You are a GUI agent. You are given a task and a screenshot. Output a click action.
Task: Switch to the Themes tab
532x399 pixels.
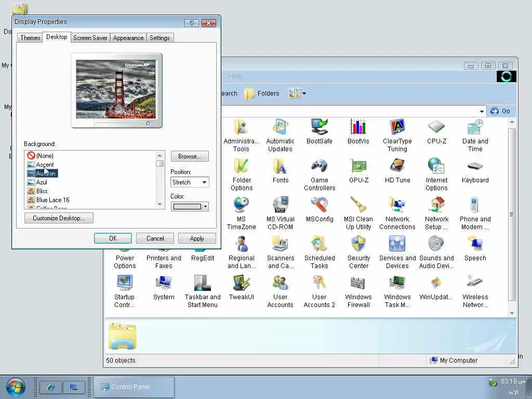click(30, 37)
